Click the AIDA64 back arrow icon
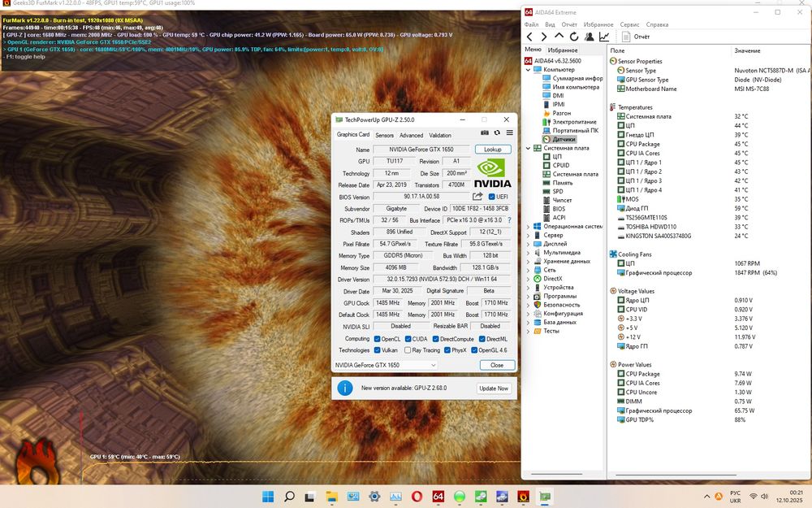This screenshot has height=508, width=812. click(530, 37)
